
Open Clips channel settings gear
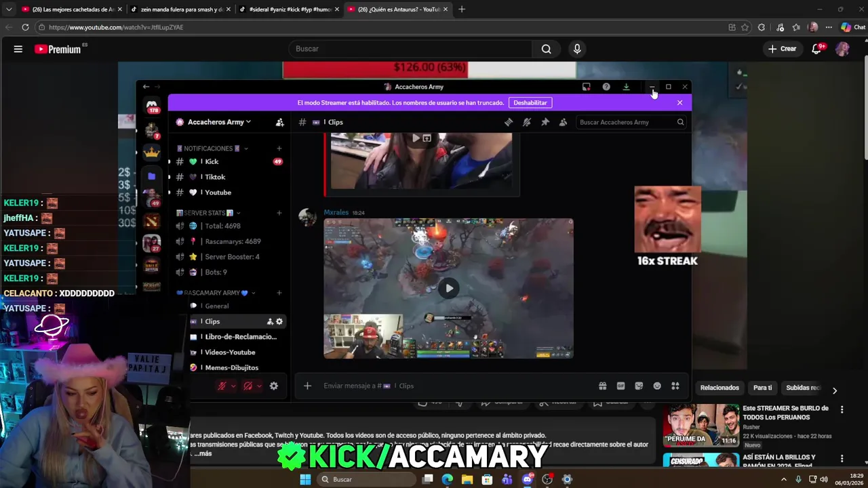tap(279, 321)
